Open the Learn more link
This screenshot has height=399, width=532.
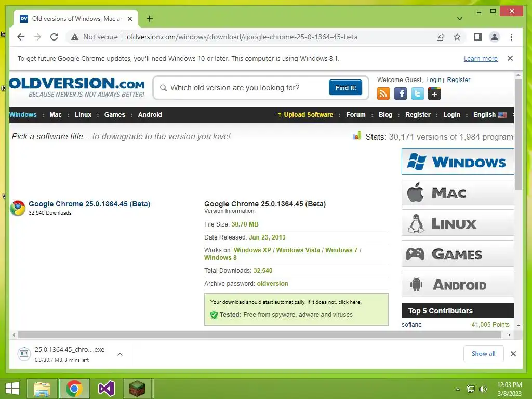[481, 58]
